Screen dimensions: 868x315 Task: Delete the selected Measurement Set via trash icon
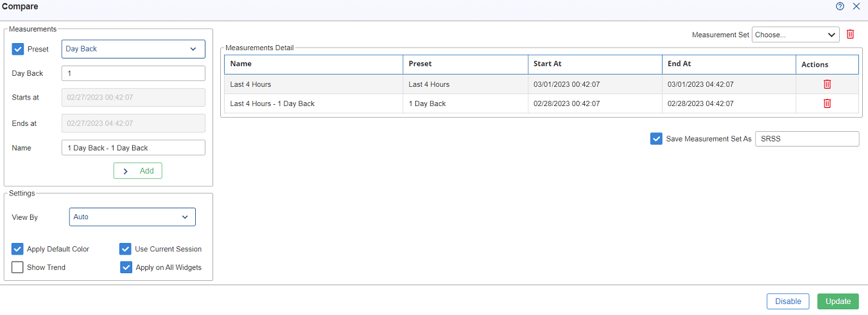point(850,34)
